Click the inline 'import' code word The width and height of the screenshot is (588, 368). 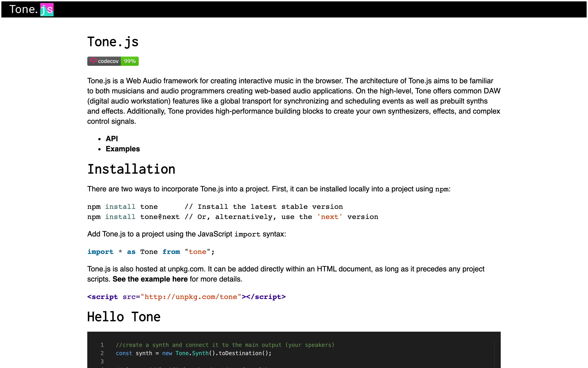pyautogui.click(x=247, y=234)
